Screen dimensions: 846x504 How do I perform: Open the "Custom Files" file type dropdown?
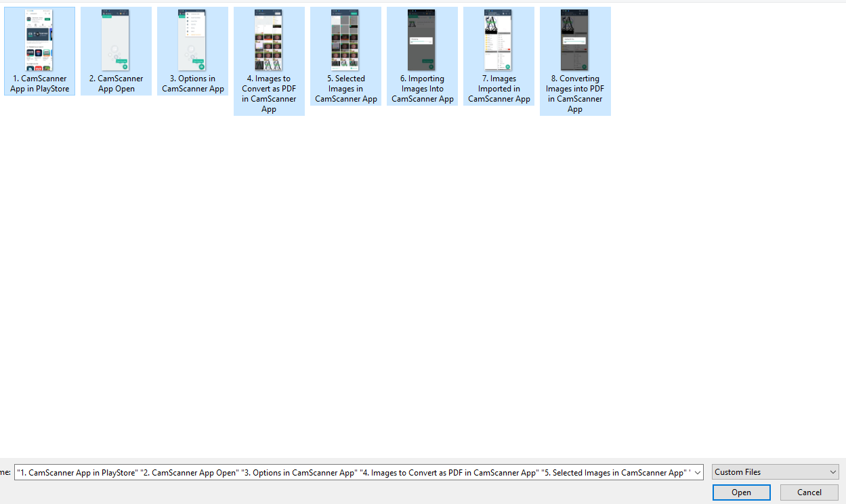(x=775, y=472)
